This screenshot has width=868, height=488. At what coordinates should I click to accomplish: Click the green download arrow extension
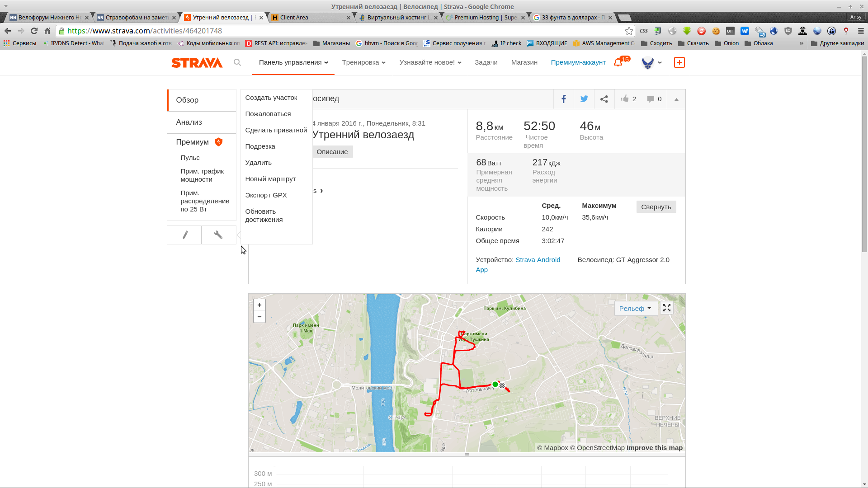point(687,31)
